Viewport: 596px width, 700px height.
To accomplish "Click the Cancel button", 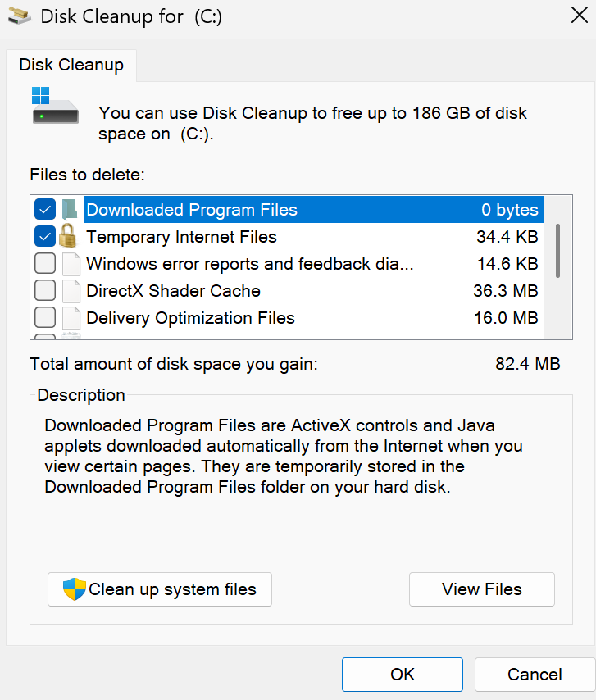I will click(535, 675).
